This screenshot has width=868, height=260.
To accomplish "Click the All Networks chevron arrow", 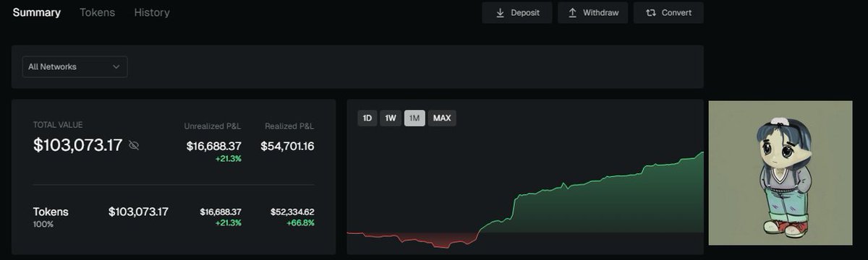I will point(116,67).
